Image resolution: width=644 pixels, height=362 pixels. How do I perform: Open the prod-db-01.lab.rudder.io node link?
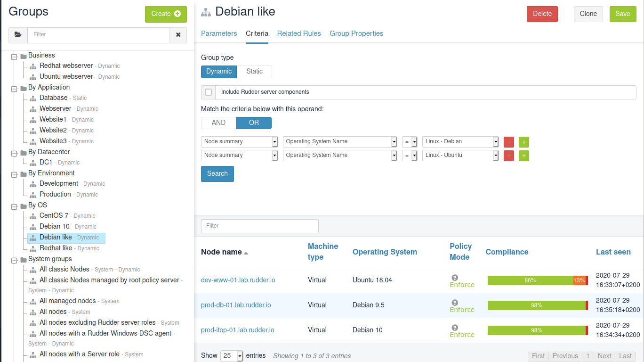click(236, 305)
